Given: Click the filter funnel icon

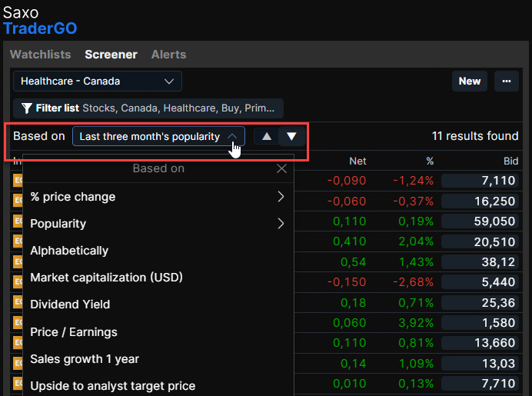Looking at the screenshot, I should pyautogui.click(x=27, y=108).
